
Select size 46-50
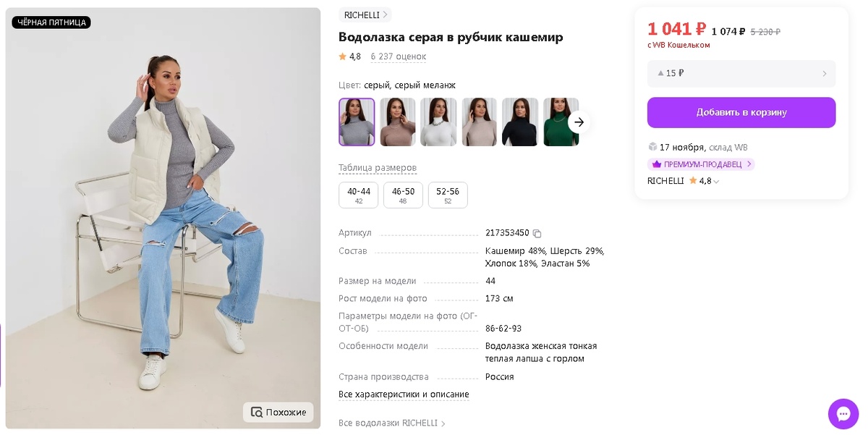tap(403, 195)
